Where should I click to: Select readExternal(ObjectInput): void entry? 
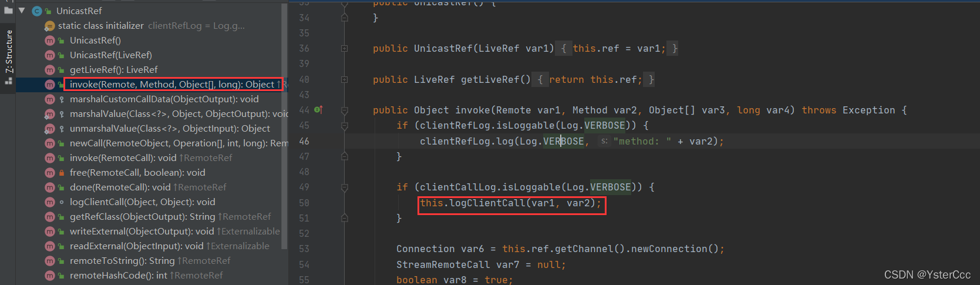click(x=136, y=246)
